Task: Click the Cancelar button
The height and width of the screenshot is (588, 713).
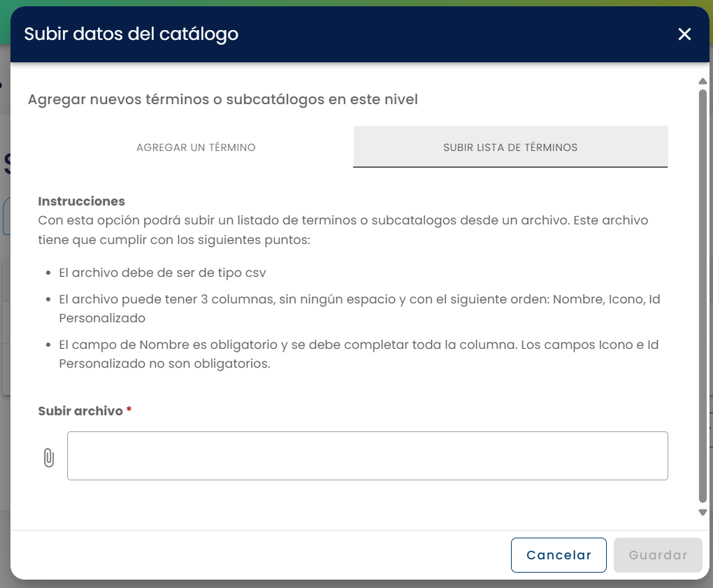Action: click(x=559, y=555)
